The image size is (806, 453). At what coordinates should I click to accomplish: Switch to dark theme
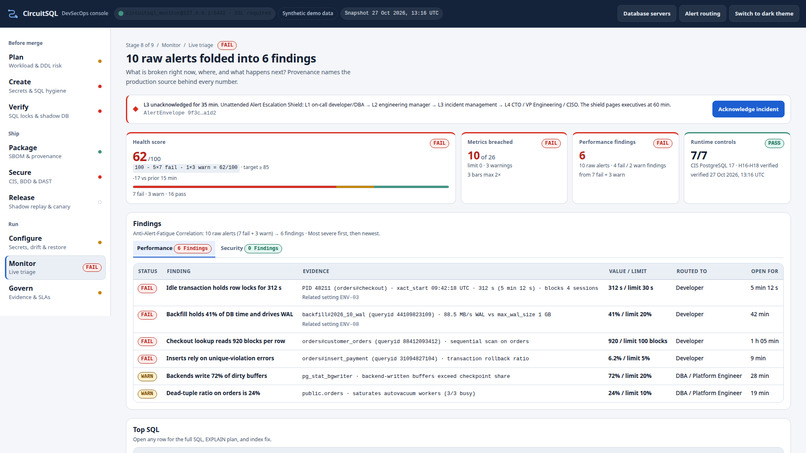pos(763,14)
